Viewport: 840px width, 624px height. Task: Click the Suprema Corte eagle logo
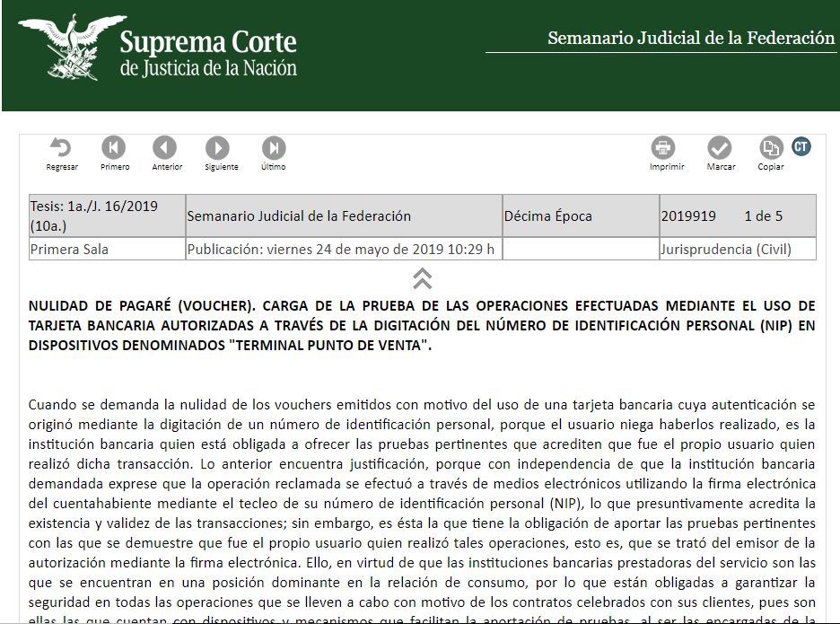coord(73,48)
